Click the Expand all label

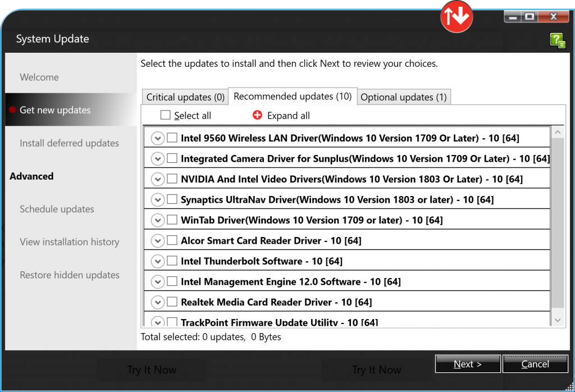(288, 116)
